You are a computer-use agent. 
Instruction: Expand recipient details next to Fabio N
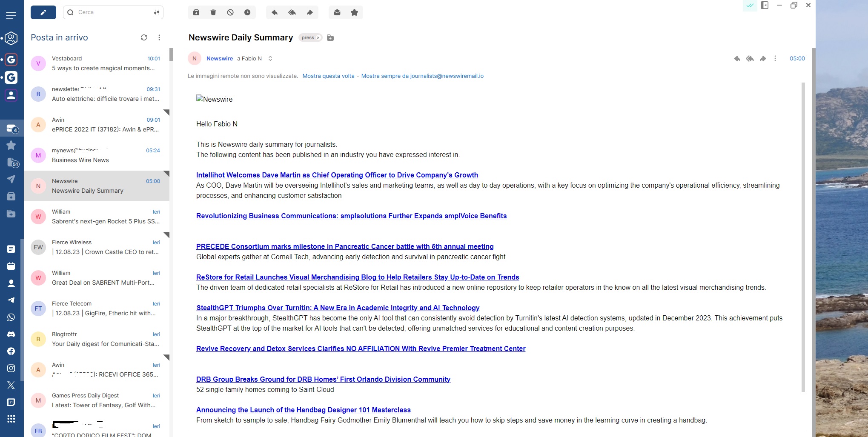point(270,59)
